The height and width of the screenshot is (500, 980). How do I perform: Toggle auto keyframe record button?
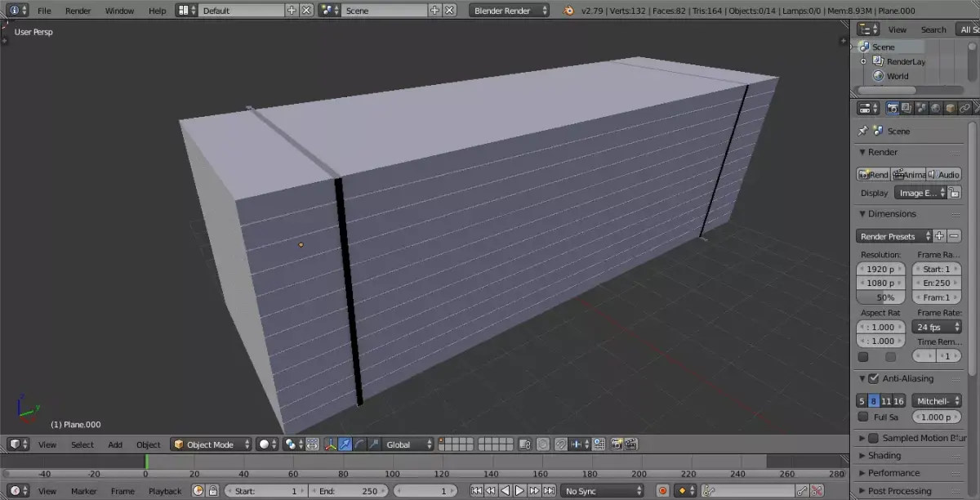(x=662, y=491)
